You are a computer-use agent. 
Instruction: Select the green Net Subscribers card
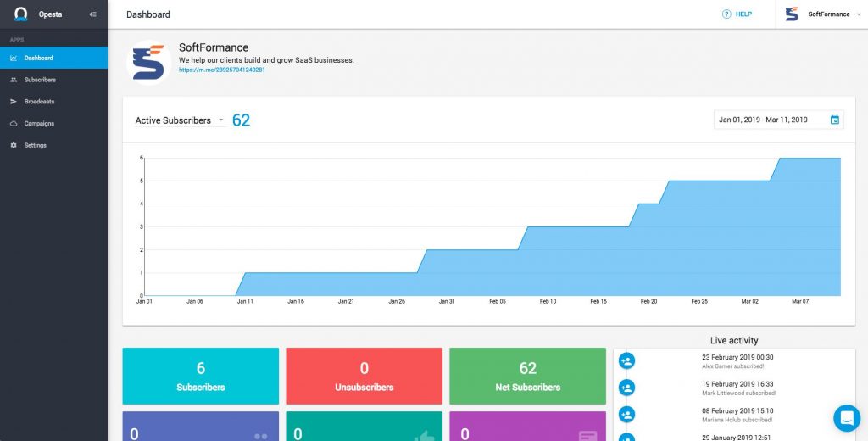tap(527, 376)
